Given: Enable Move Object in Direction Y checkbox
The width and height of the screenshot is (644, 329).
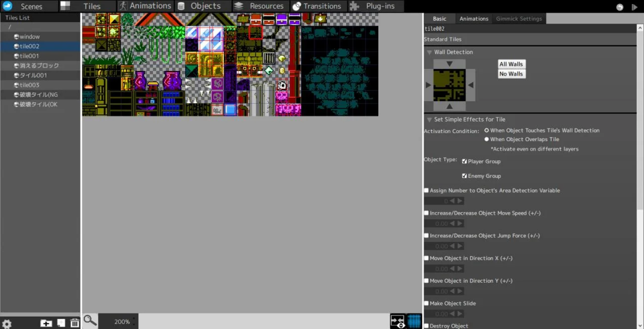Looking at the screenshot, I should 427,281.
